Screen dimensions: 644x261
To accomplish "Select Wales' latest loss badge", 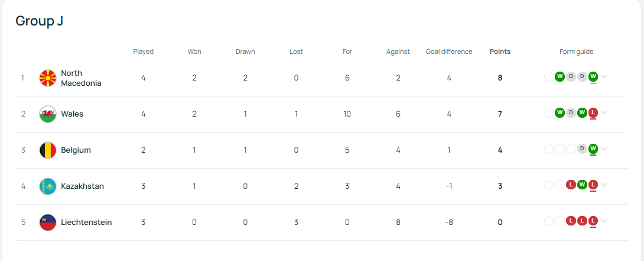I will [x=593, y=113].
